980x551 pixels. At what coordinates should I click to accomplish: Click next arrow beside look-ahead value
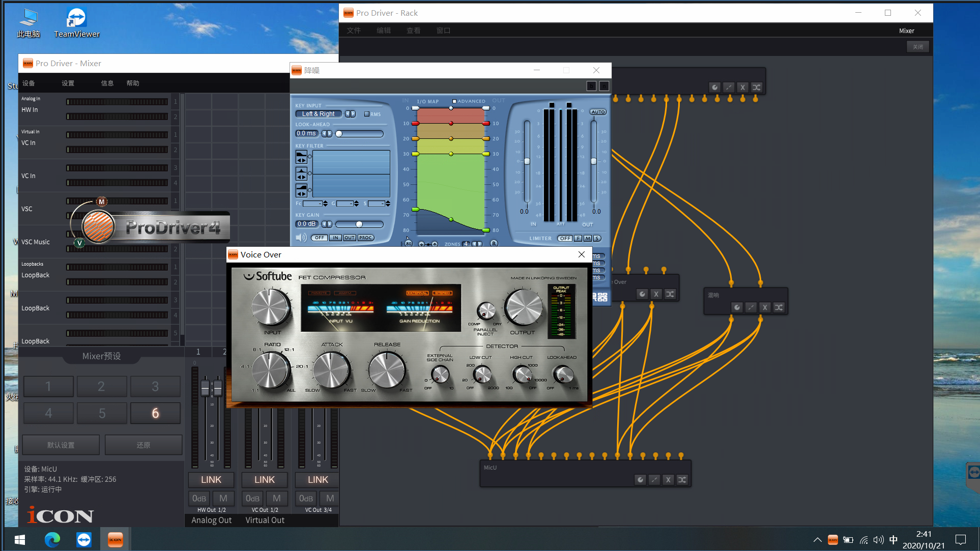tap(330, 134)
